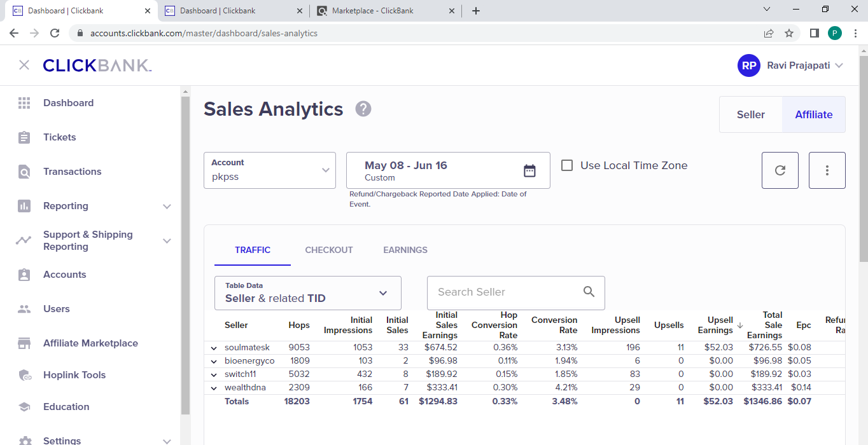Switch to the second Dashboard | Clickbank tab
Viewport: 868px width, 445px height.
coord(234,11)
